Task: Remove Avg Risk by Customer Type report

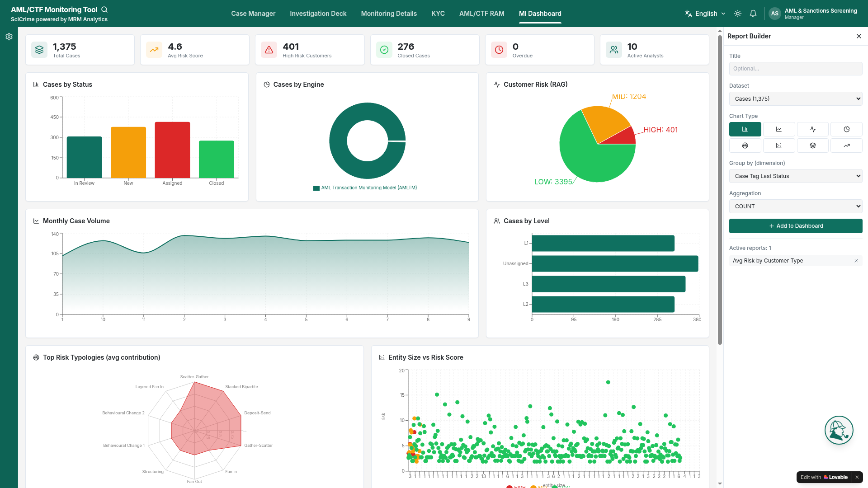Action: click(856, 261)
